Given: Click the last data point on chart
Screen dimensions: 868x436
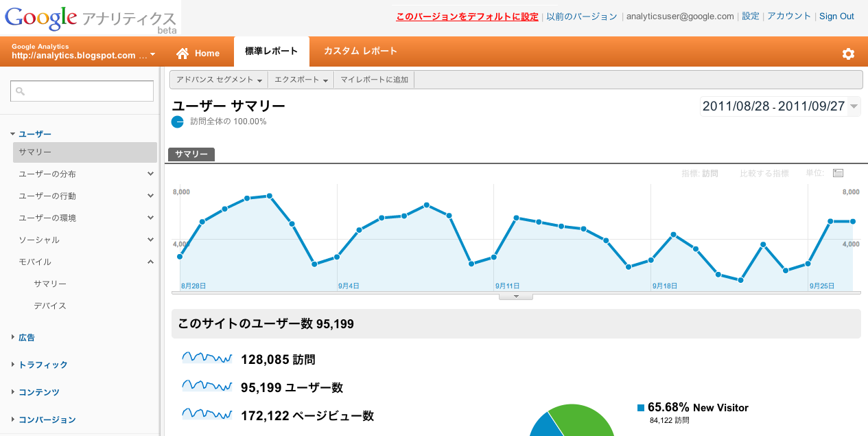Looking at the screenshot, I should pyautogui.click(x=853, y=221).
